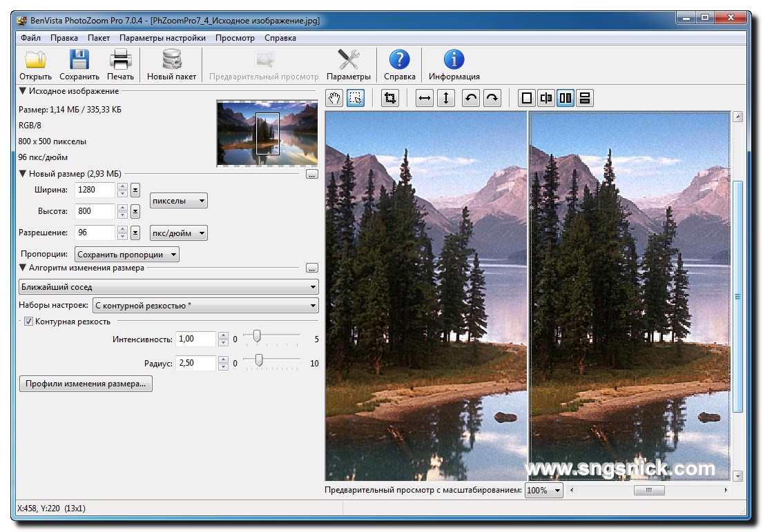Rotate the image counterclockwise
The image size is (763, 532).
[470, 97]
